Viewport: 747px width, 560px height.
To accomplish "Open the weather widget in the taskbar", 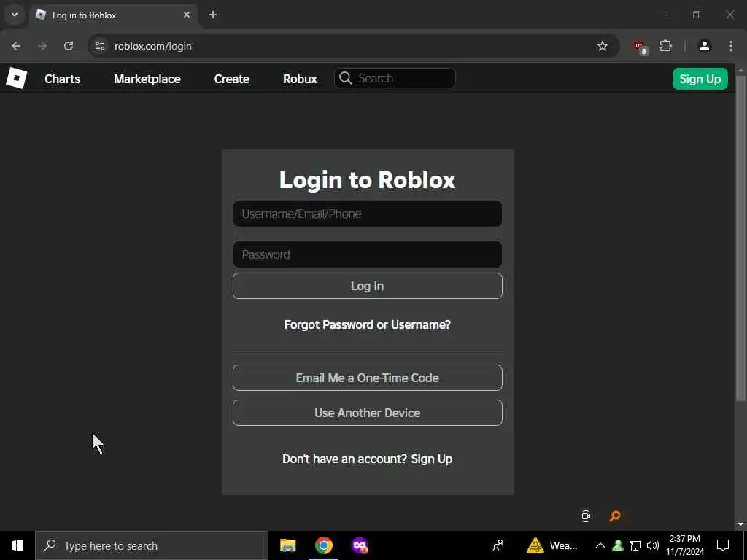I will (552, 545).
